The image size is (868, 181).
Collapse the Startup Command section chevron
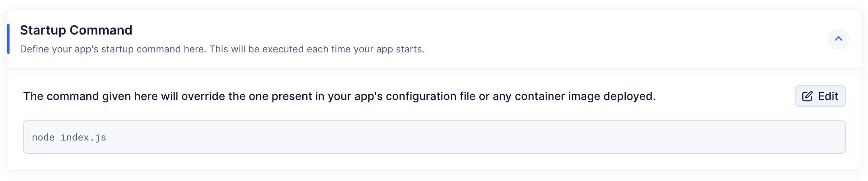click(838, 39)
